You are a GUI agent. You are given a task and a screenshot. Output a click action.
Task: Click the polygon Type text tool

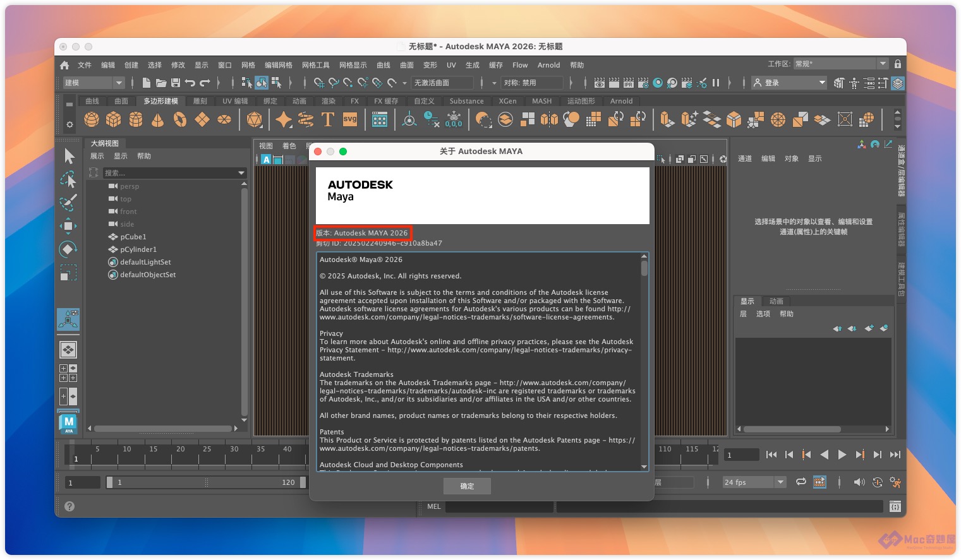[x=327, y=119]
